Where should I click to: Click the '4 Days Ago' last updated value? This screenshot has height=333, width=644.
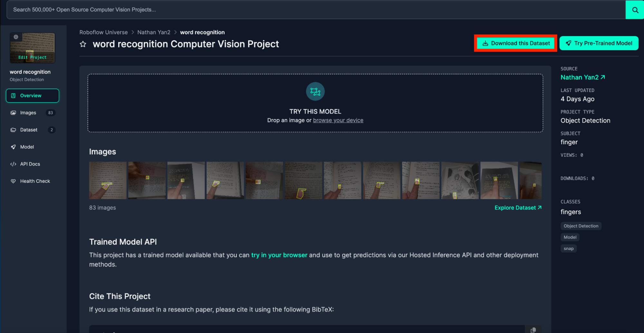pyautogui.click(x=577, y=99)
